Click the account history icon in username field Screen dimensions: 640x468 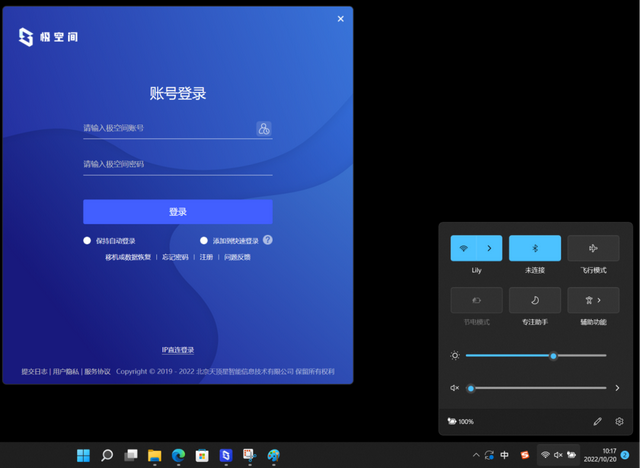pyautogui.click(x=264, y=129)
